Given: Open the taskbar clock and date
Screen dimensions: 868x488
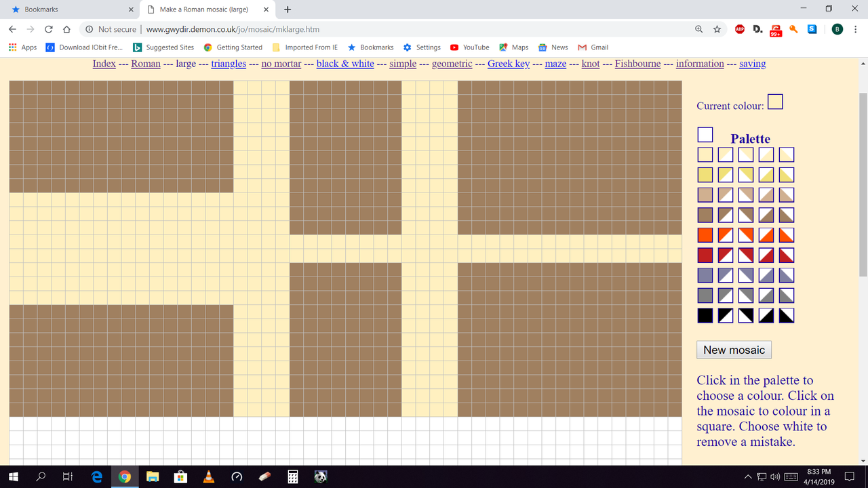Looking at the screenshot, I should tap(819, 476).
